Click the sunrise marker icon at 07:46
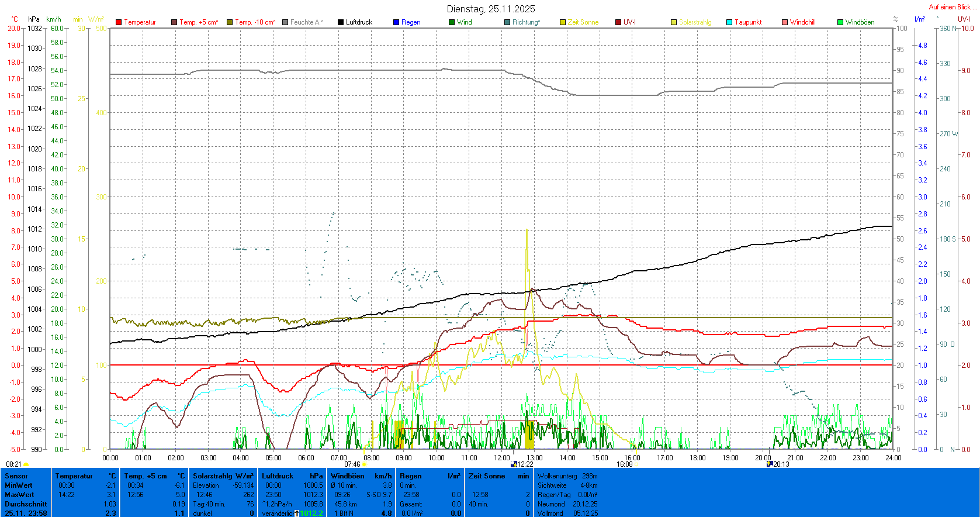The image size is (980, 517). 365,464
